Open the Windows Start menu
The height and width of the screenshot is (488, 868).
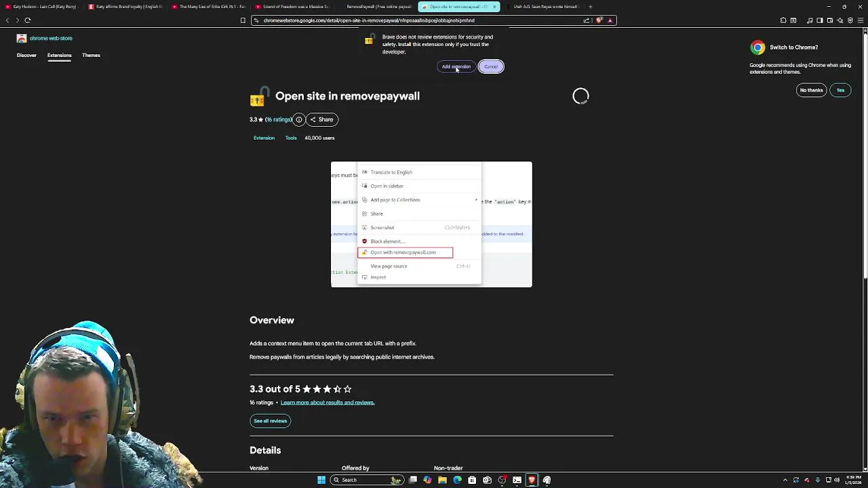coord(321,480)
